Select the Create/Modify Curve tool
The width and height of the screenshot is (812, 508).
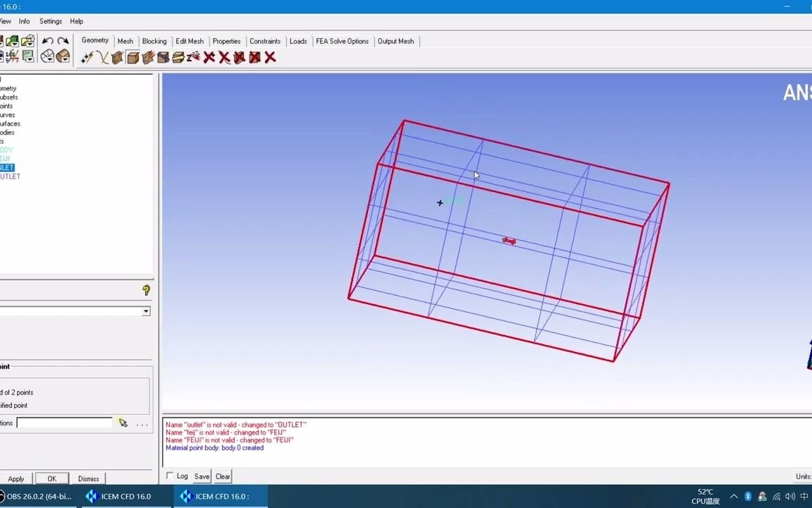point(102,57)
